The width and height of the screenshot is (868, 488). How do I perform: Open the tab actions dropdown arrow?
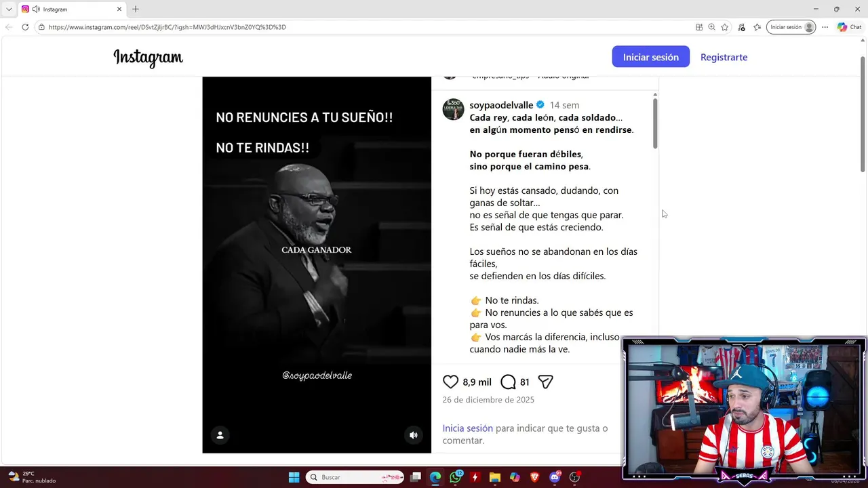[x=9, y=9]
